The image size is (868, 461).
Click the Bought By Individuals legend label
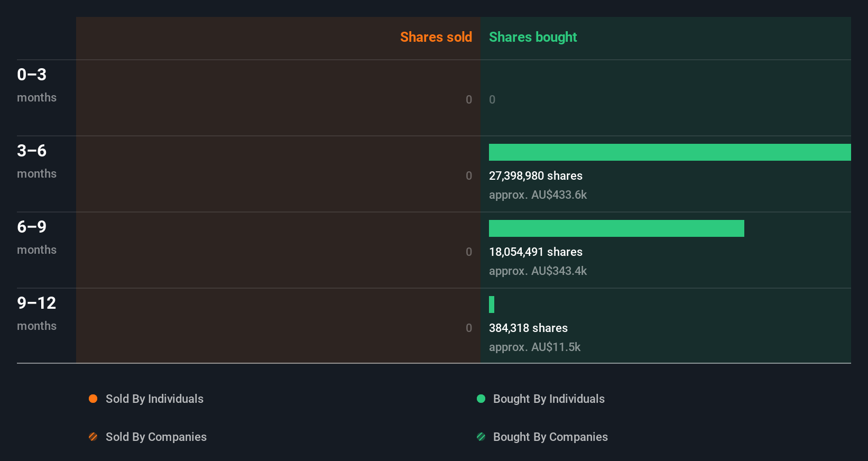pyautogui.click(x=549, y=399)
